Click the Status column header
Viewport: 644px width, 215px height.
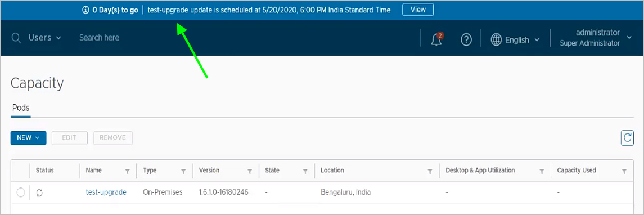click(45, 170)
